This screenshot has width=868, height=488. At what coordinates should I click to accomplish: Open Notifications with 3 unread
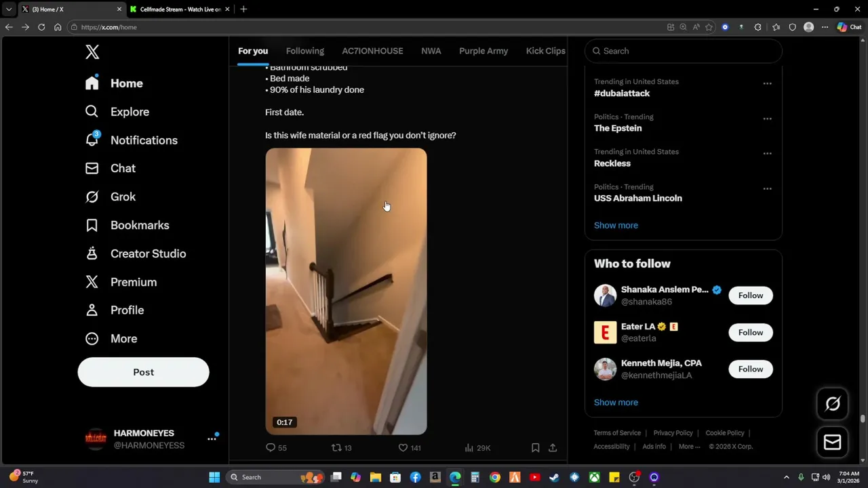coord(131,140)
